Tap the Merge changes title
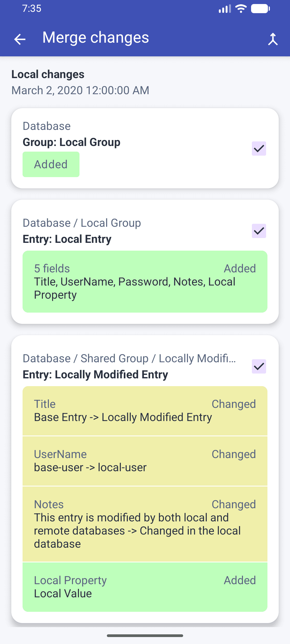 tap(96, 38)
